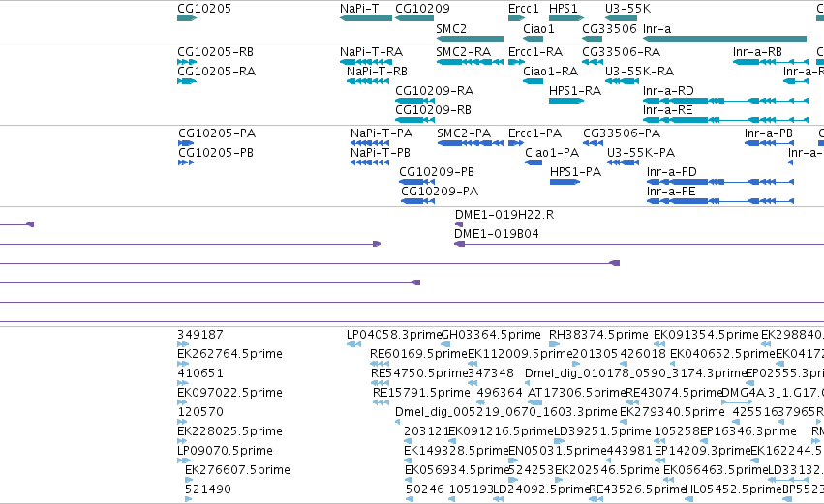
Task: Select the NaPi-T-RB transcript label
Action: pyautogui.click(x=377, y=72)
